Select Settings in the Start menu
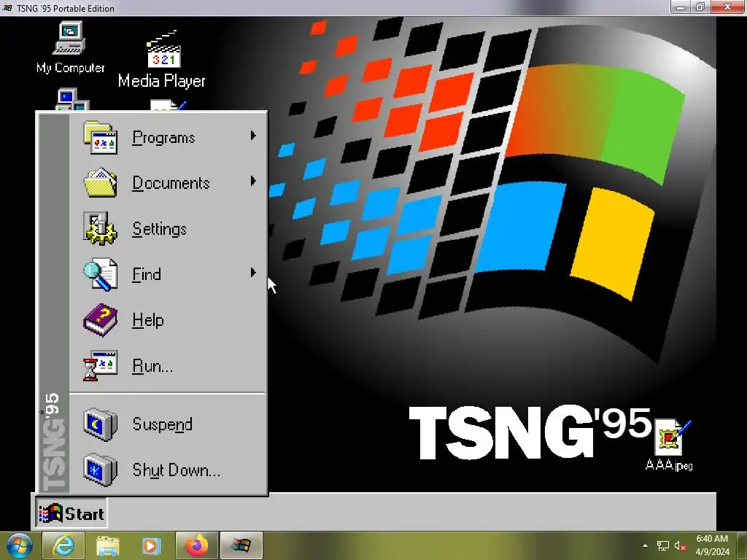Screen dimensions: 747x560 [x=167, y=228]
